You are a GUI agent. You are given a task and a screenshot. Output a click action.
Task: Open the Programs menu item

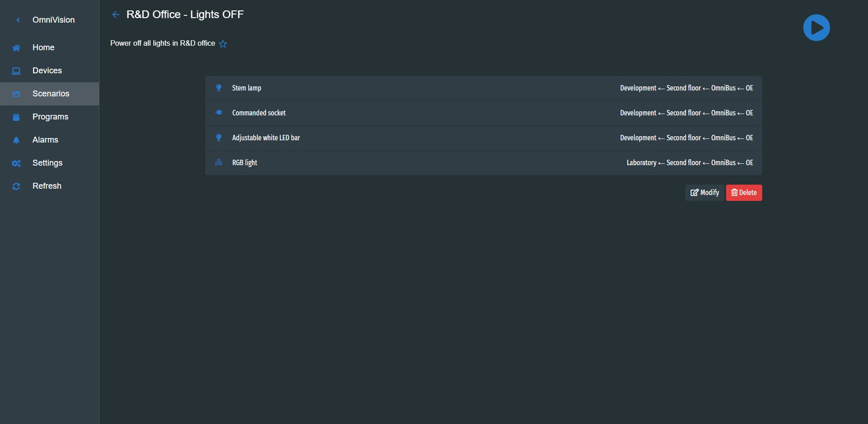(50, 117)
